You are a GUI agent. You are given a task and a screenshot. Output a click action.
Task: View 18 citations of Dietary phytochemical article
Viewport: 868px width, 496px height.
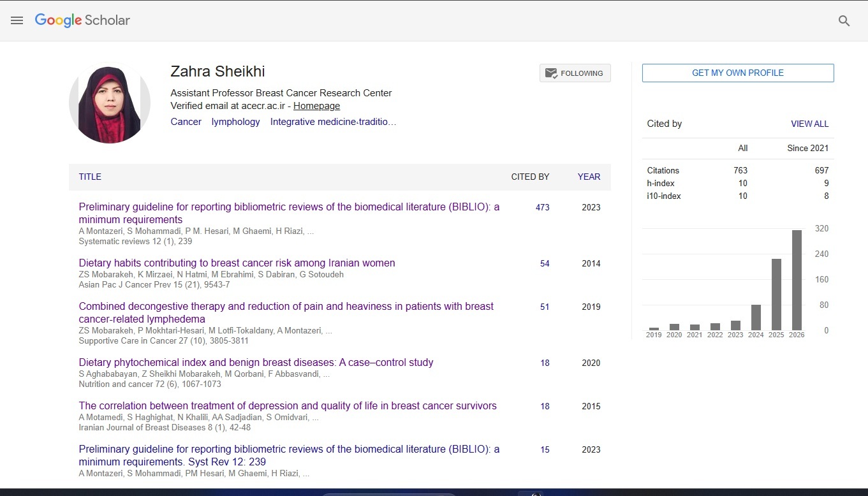click(x=545, y=363)
